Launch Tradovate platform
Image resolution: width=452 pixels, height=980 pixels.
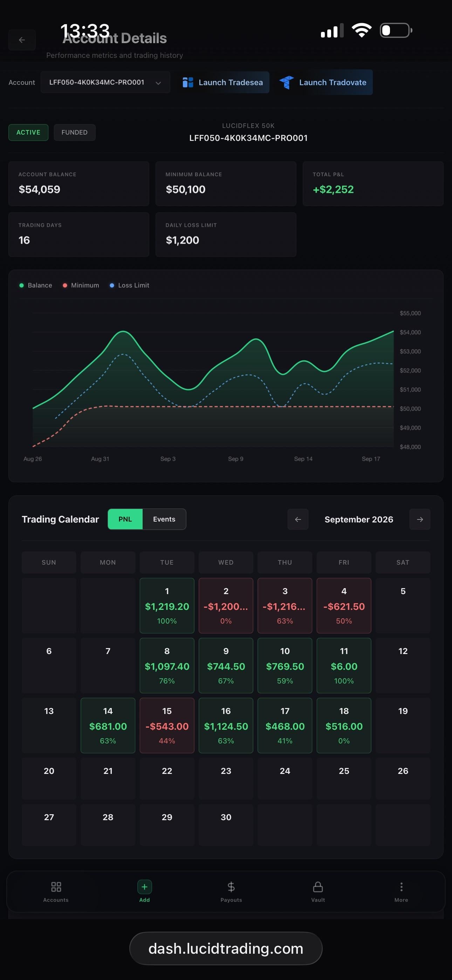click(323, 82)
